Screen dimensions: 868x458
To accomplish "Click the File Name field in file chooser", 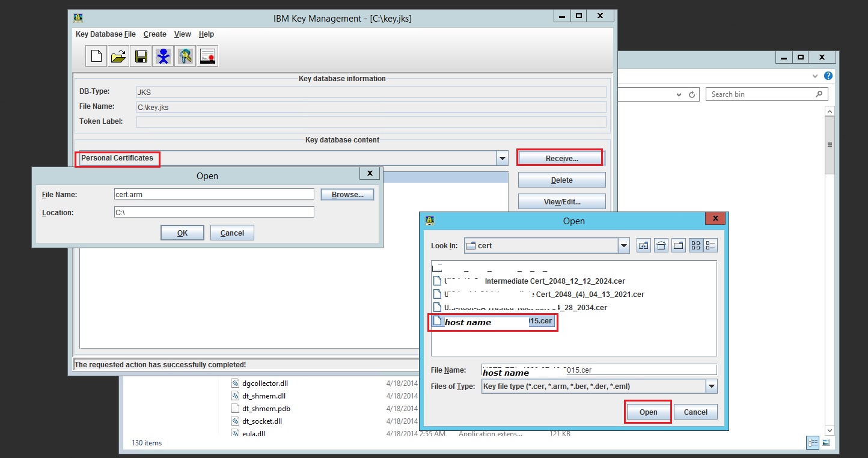I will tap(599, 370).
